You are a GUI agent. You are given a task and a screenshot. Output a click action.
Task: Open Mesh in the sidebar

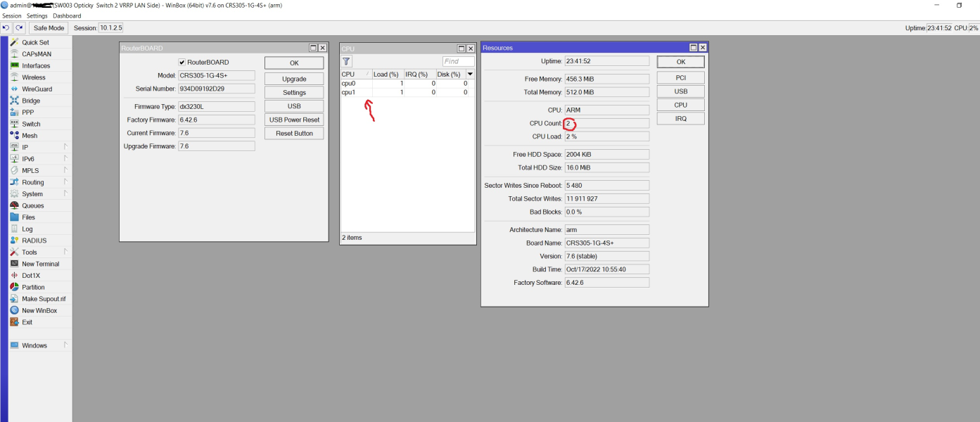[30, 136]
